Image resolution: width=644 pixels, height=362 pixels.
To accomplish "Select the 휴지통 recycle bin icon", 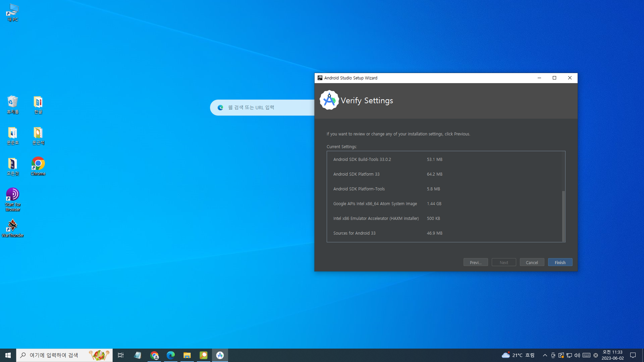I will pyautogui.click(x=13, y=105).
